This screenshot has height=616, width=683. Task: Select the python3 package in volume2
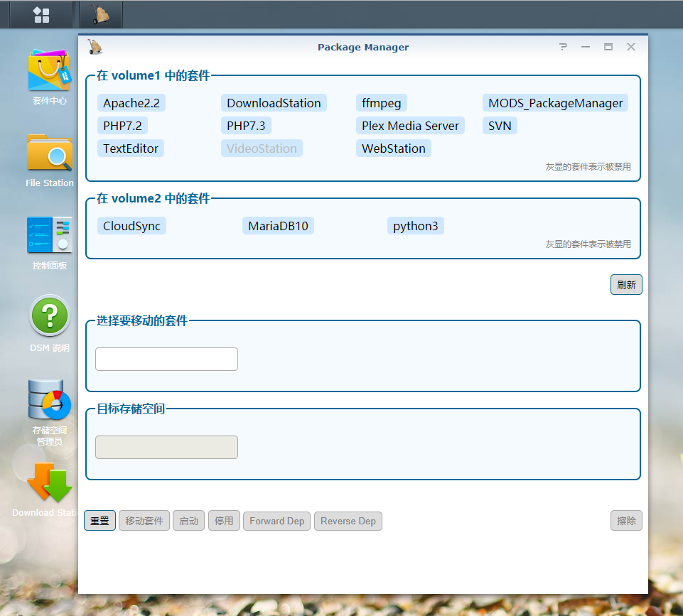coord(416,226)
